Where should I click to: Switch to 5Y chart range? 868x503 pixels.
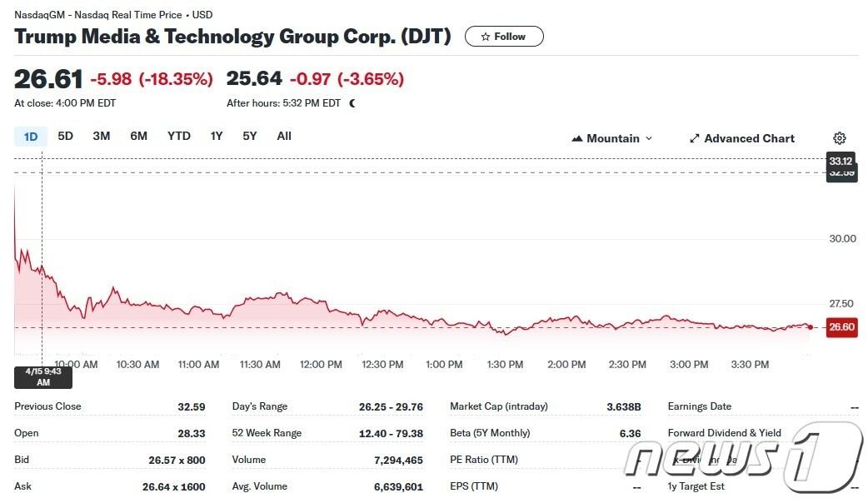[250, 136]
